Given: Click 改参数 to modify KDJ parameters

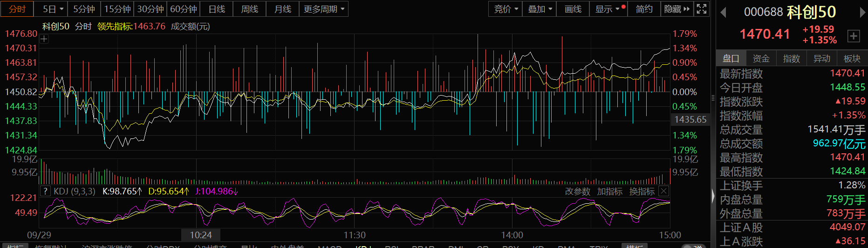Looking at the screenshot, I should [577, 191].
